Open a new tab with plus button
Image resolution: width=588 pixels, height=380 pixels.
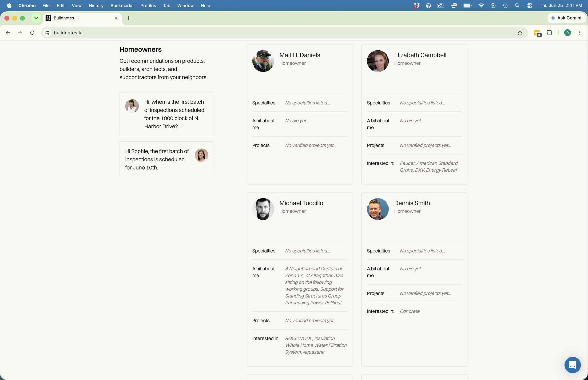(129, 18)
